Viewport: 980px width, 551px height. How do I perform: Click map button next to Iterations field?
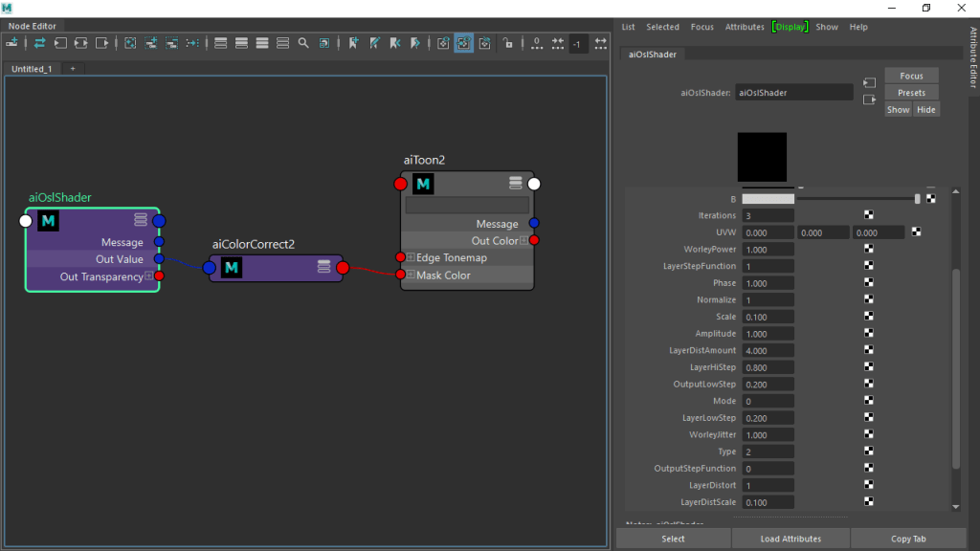click(869, 216)
